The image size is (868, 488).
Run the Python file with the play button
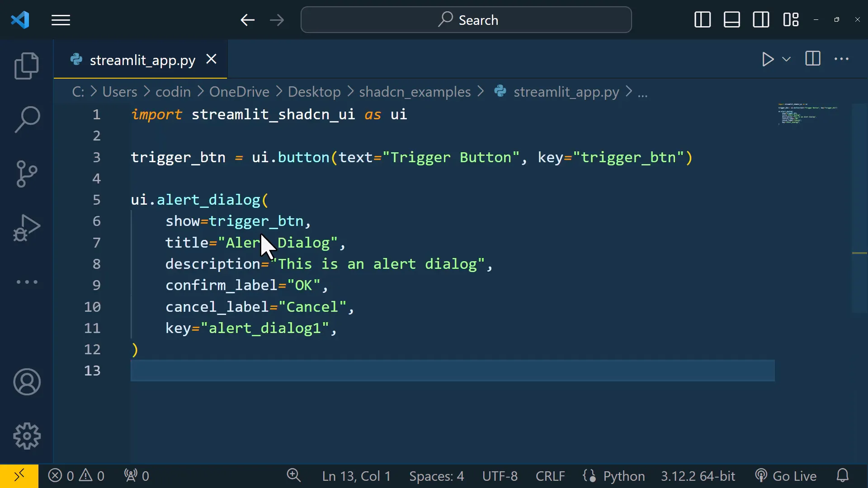tap(767, 59)
